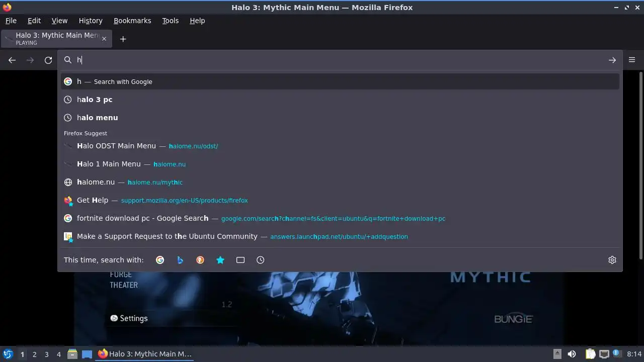
Task: Select 'halo 3 pc' search history suggestion
Action: (x=340, y=100)
